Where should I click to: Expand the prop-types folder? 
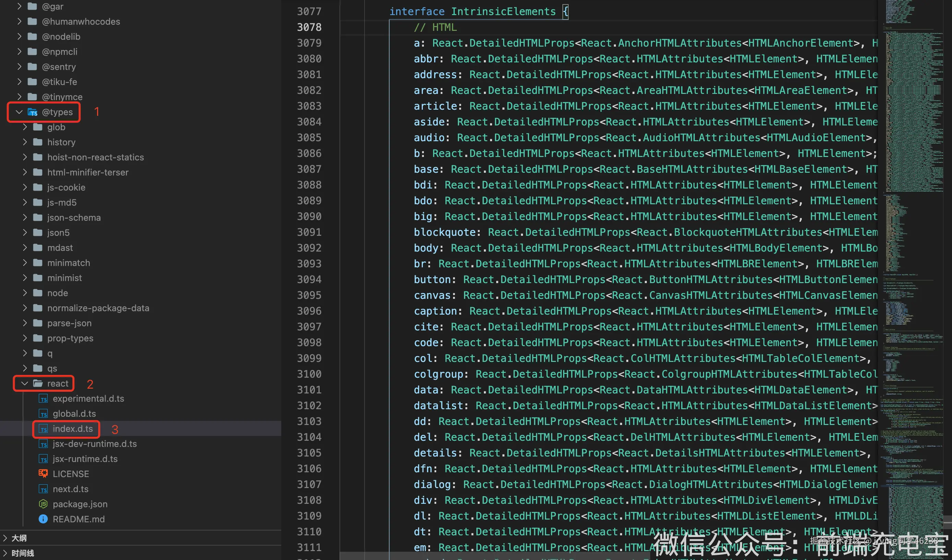pos(70,338)
